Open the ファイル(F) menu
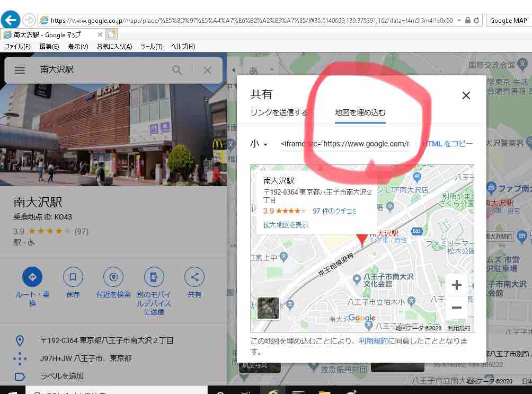The image size is (532, 394). pos(17,47)
